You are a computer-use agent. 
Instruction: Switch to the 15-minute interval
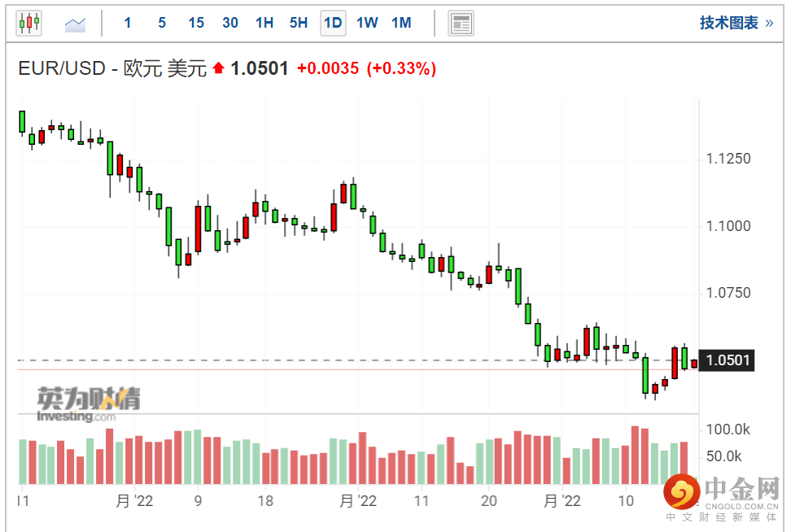coord(196,23)
